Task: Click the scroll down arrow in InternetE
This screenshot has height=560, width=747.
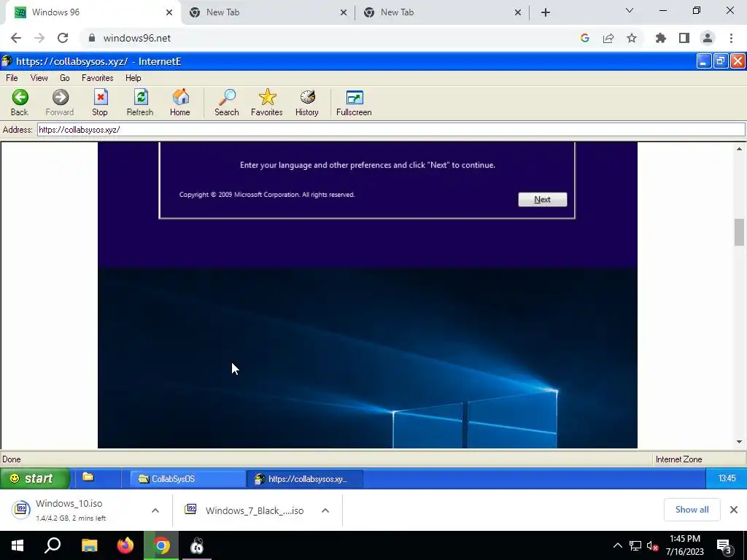Action: [740, 442]
